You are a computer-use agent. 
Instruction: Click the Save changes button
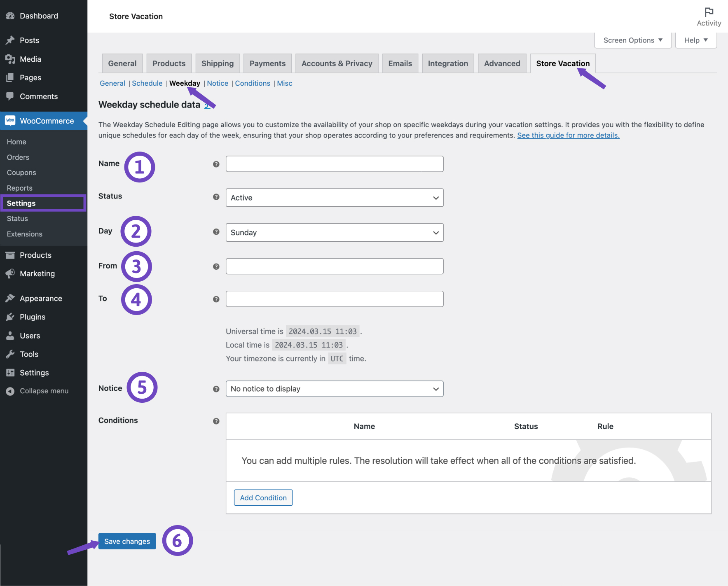[x=126, y=541]
